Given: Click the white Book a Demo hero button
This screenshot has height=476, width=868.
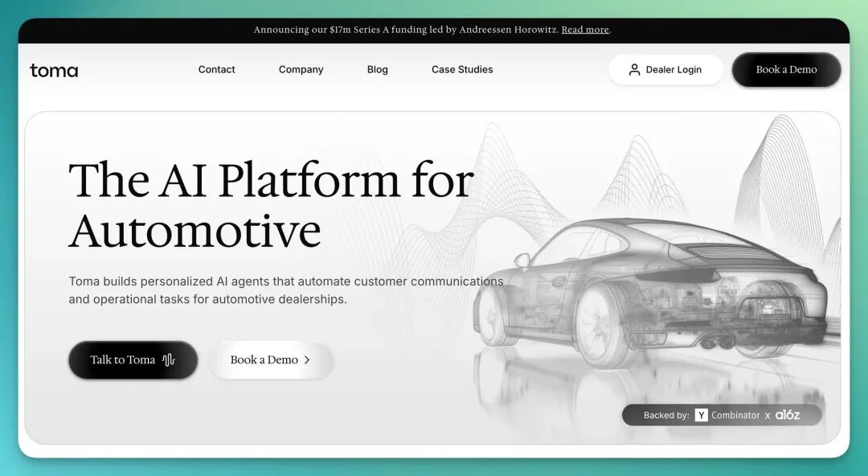Looking at the screenshot, I should click(270, 360).
